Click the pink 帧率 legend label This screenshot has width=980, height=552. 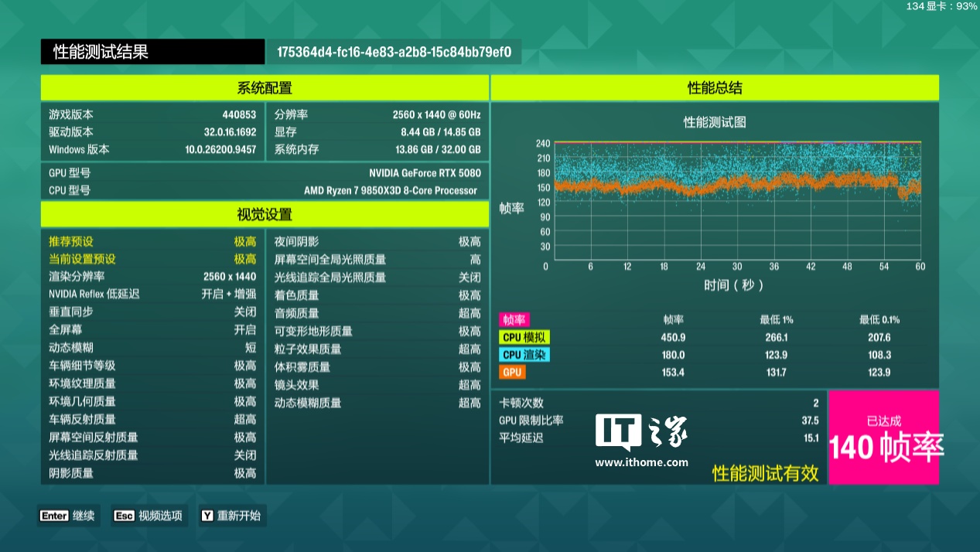[x=514, y=319]
